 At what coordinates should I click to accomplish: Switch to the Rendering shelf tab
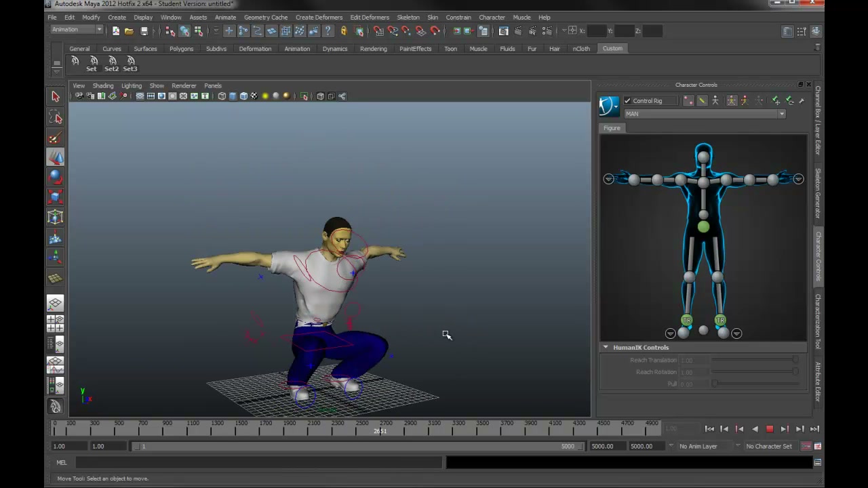click(374, 49)
